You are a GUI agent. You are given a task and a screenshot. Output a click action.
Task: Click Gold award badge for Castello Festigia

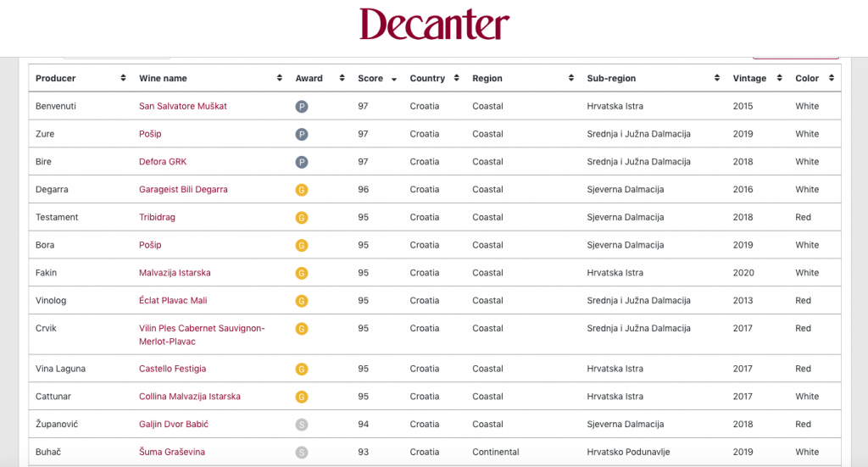tap(302, 369)
